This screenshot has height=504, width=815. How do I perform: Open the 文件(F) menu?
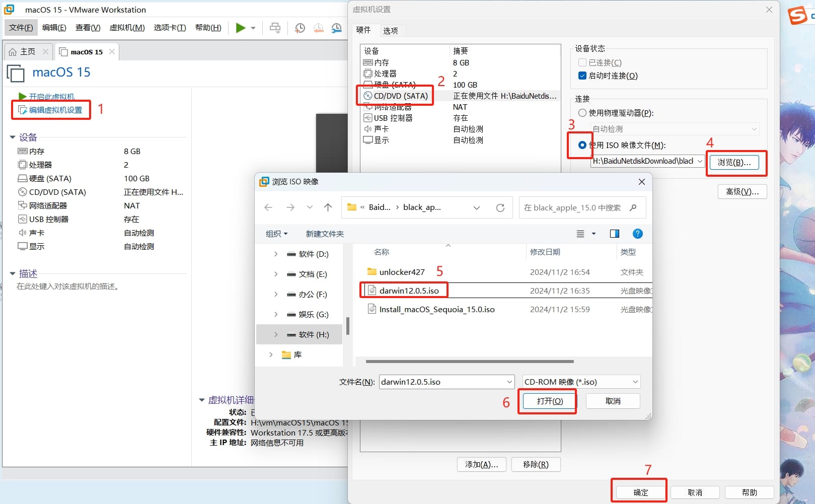(x=21, y=27)
